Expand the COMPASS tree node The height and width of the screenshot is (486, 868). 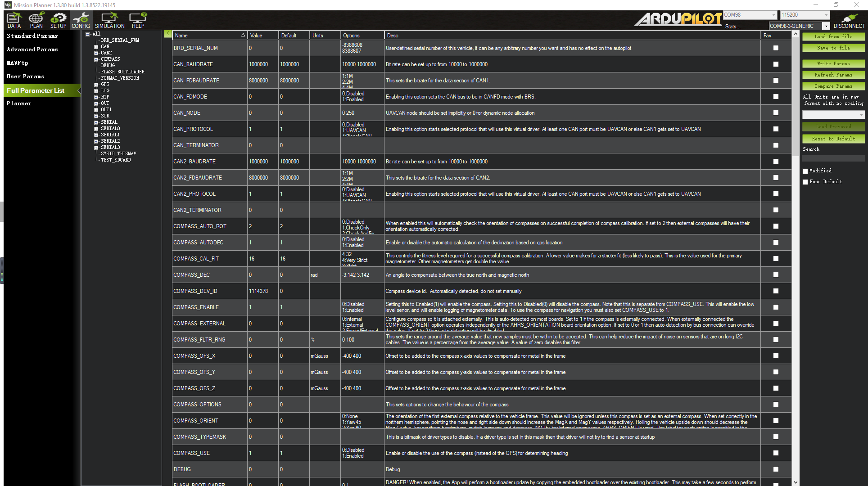tap(96, 59)
